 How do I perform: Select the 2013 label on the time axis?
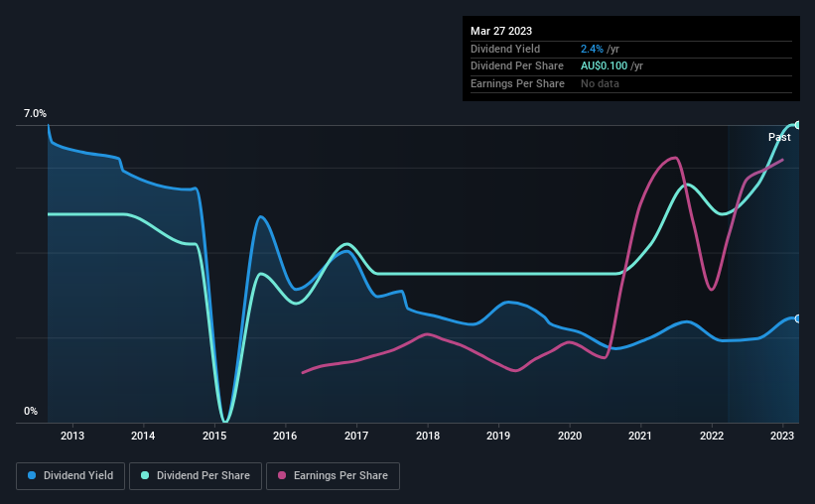(x=71, y=436)
